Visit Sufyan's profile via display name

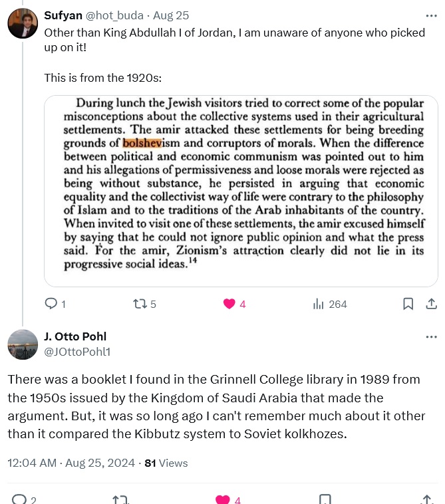64,15
